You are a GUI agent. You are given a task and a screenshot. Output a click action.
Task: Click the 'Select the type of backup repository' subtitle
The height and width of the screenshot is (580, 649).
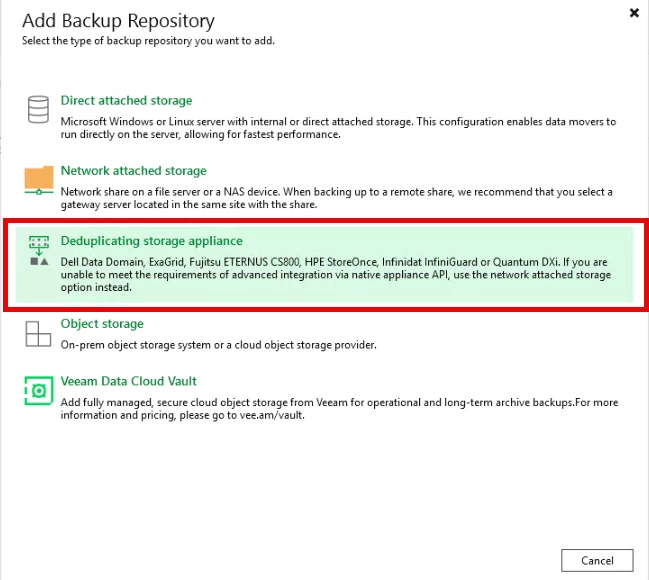(148, 41)
